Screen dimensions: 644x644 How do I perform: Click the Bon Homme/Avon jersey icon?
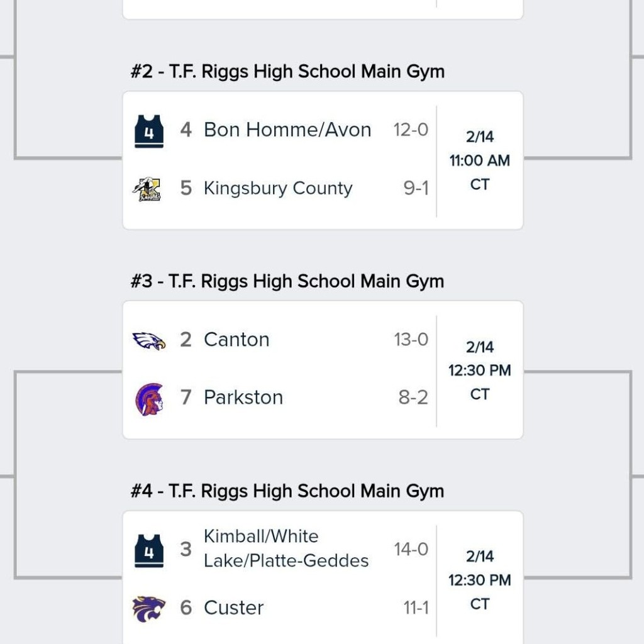[149, 131]
